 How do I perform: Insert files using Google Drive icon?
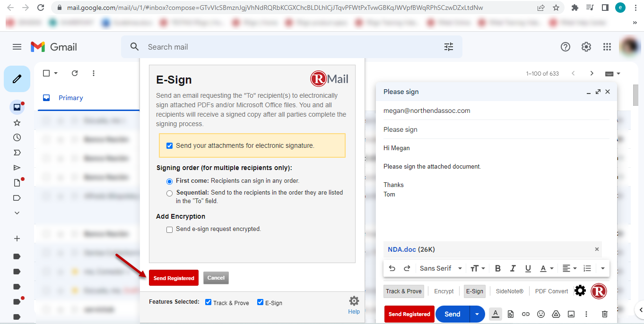click(556, 314)
